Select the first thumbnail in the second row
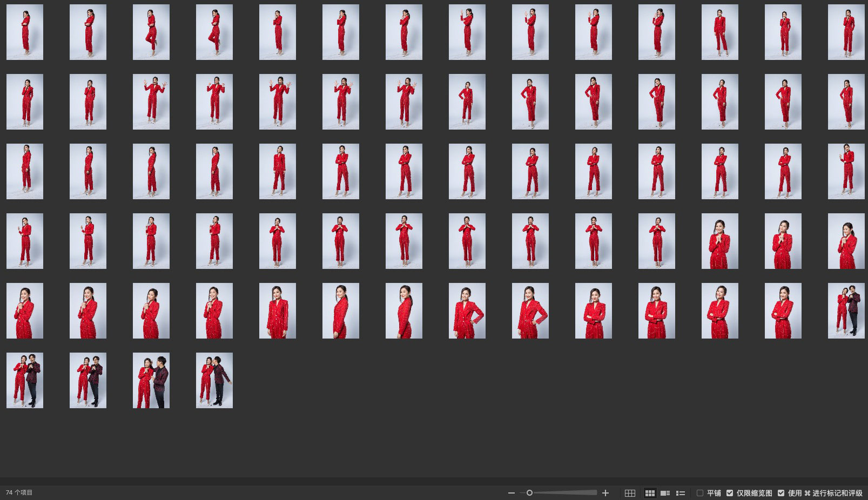 [x=25, y=102]
